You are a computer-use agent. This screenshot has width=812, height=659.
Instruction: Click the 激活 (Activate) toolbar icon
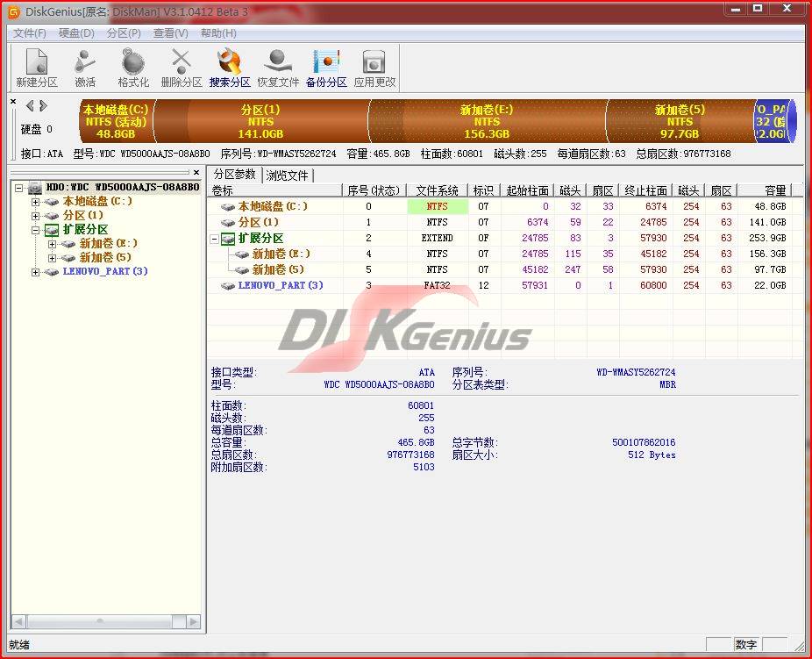[85, 68]
